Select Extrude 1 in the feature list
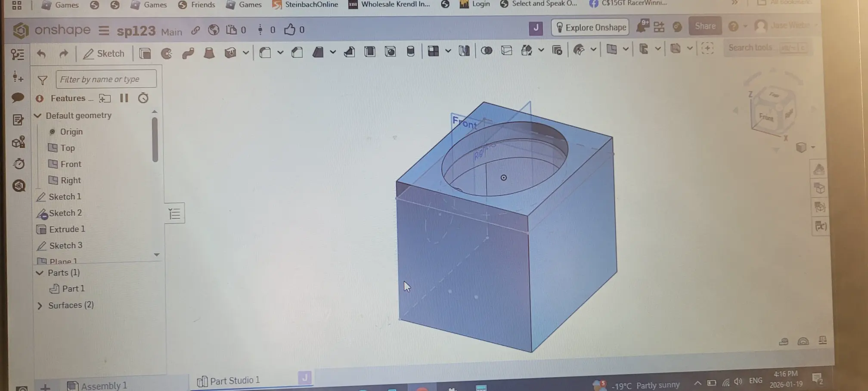 (x=61, y=229)
